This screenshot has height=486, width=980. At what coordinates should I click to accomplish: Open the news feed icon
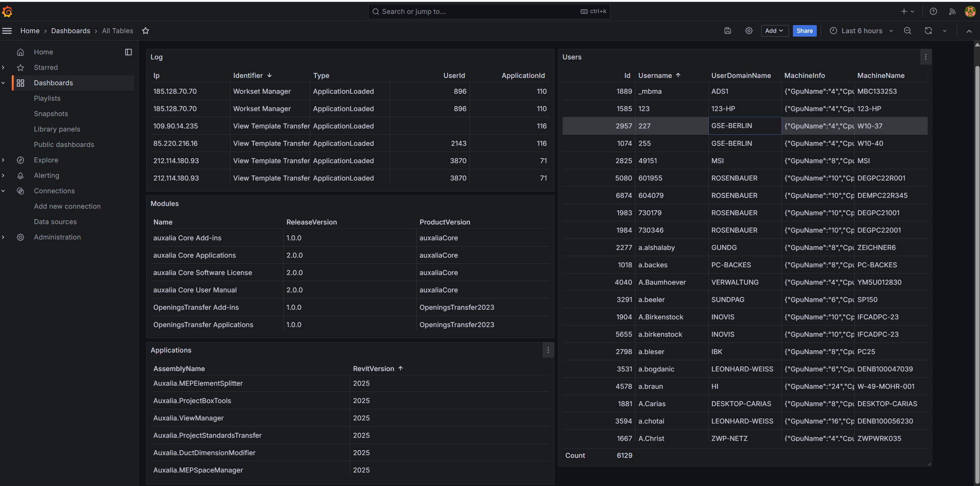tap(952, 12)
